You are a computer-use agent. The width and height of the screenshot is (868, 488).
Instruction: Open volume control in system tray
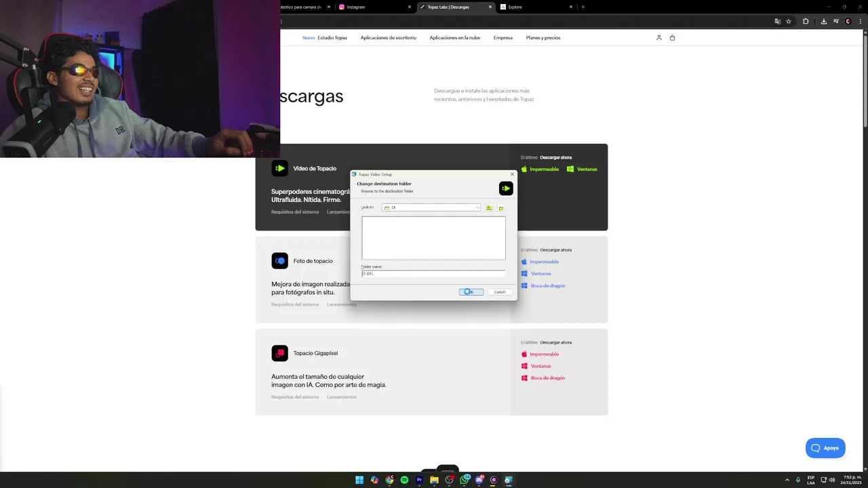[832, 480]
